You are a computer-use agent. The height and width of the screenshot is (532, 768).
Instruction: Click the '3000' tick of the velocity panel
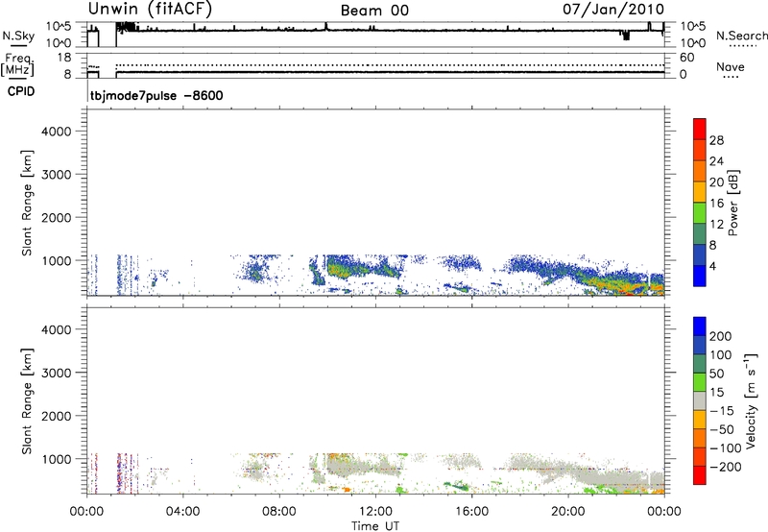56,373
